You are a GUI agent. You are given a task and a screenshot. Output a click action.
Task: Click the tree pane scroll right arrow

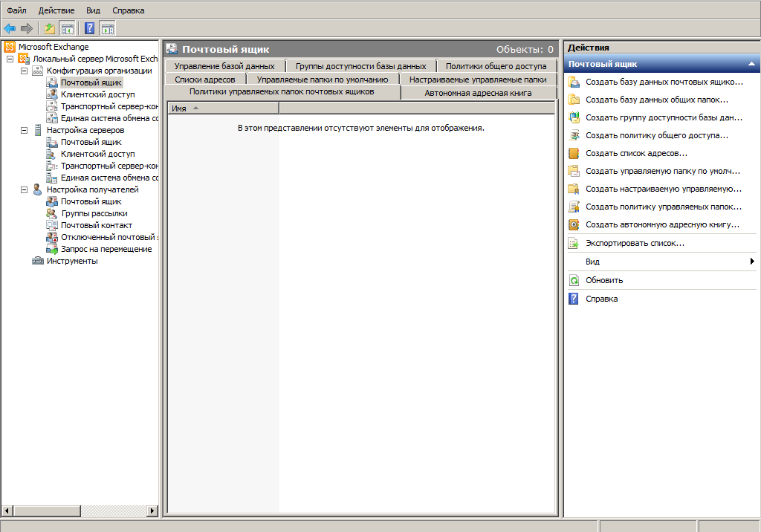152,510
